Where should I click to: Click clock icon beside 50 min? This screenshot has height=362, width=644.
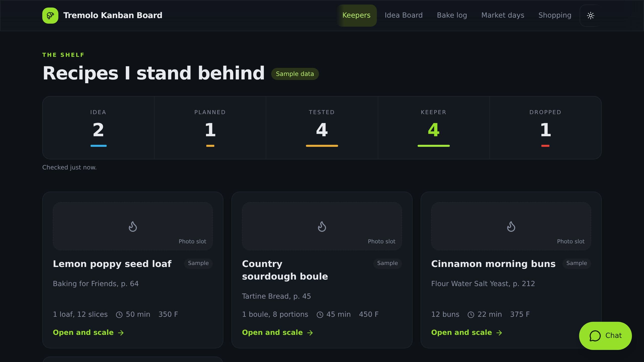pyautogui.click(x=119, y=315)
